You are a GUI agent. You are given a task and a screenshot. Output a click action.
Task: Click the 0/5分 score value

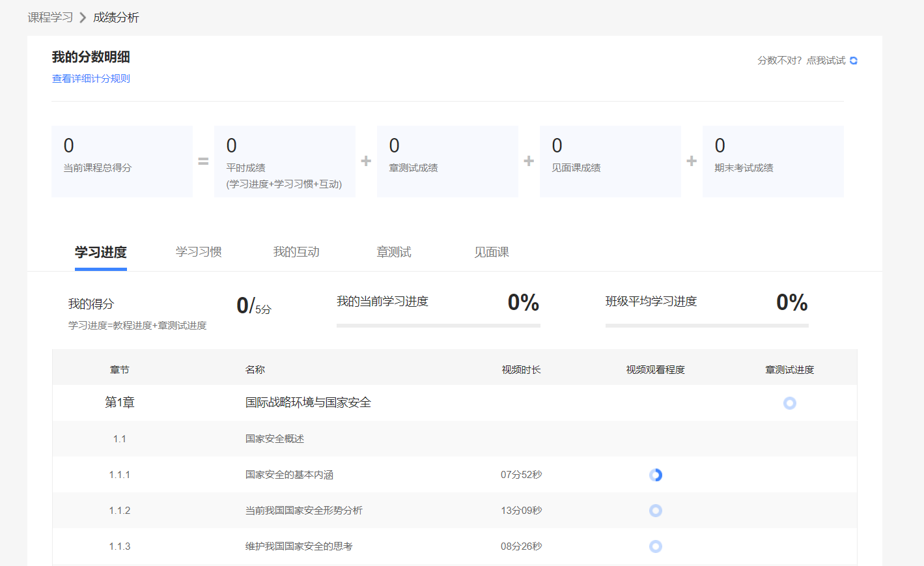pyautogui.click(x=254, y=305)
